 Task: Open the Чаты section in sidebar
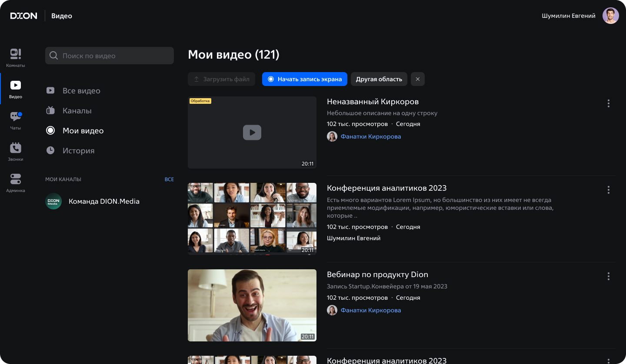(16, 120)
